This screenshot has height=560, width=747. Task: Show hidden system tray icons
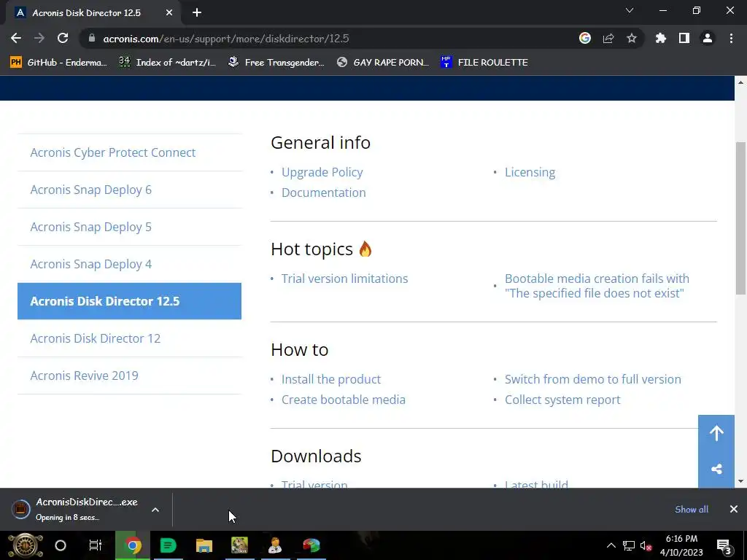[x=611, y=545]
